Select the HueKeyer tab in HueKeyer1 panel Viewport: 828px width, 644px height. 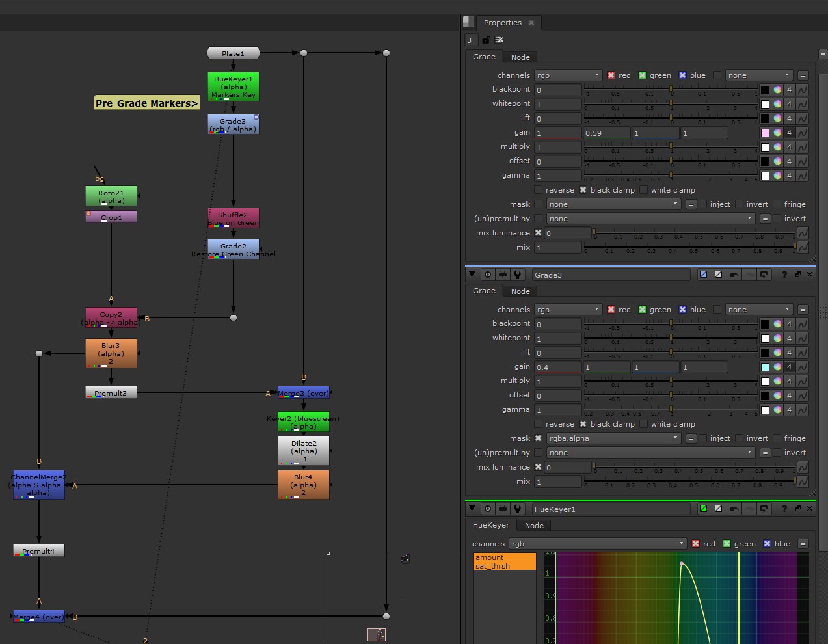point(490,525)
